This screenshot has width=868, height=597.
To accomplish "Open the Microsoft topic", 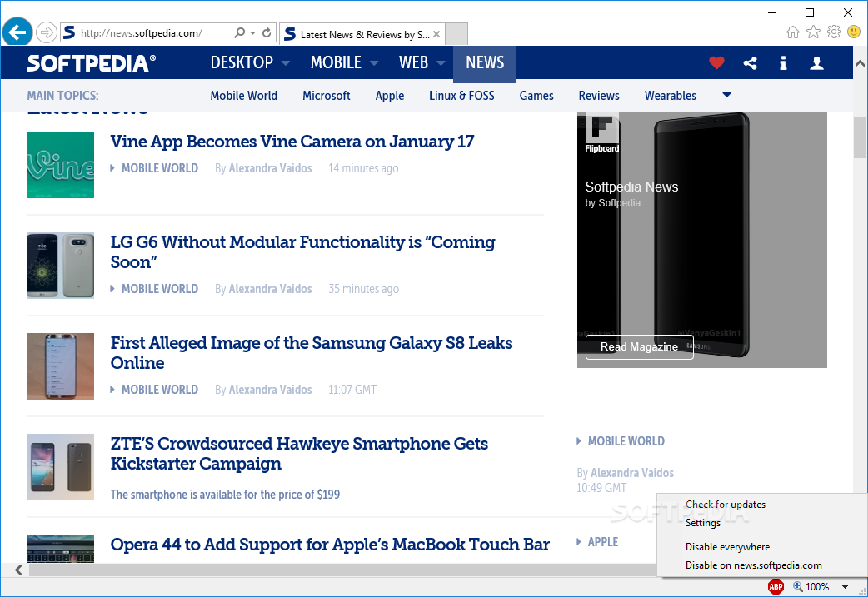I will click(326, 96).
